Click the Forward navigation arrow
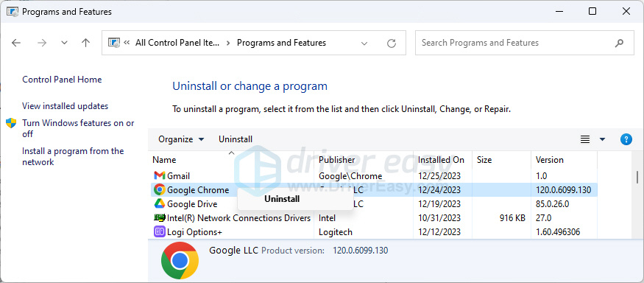644x283 pixels. [41, 43]
